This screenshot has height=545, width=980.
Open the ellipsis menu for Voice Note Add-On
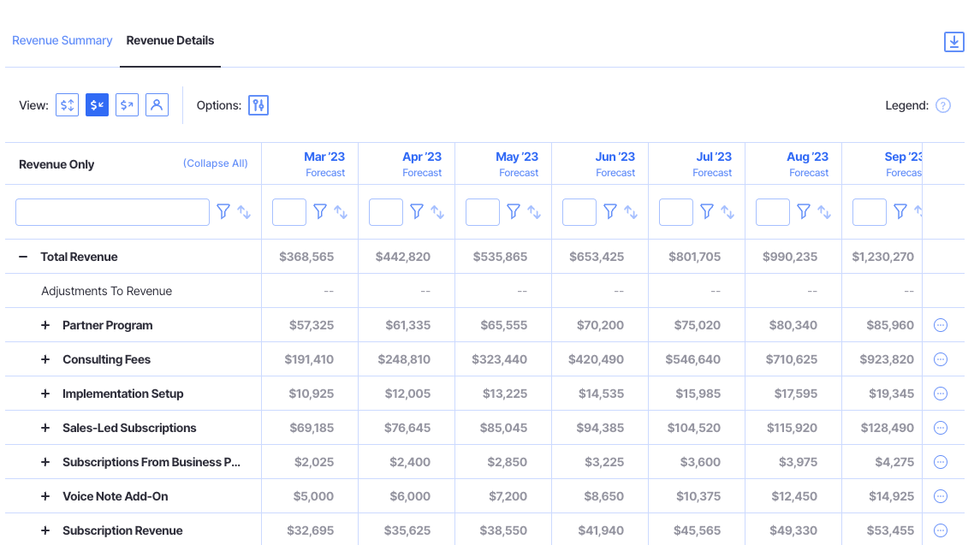pyautogui.click(x=941, y=495)
